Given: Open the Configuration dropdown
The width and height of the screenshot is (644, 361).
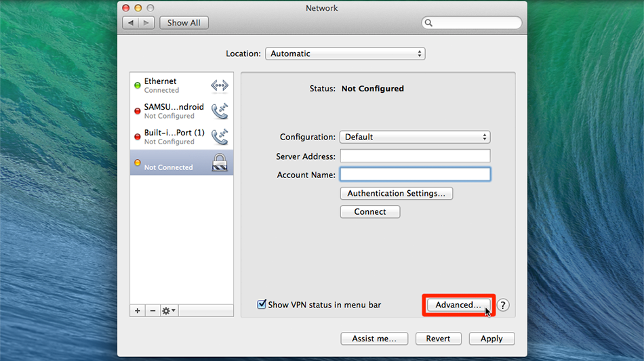Looking at the screenshot, I should [x=414, y=137].
